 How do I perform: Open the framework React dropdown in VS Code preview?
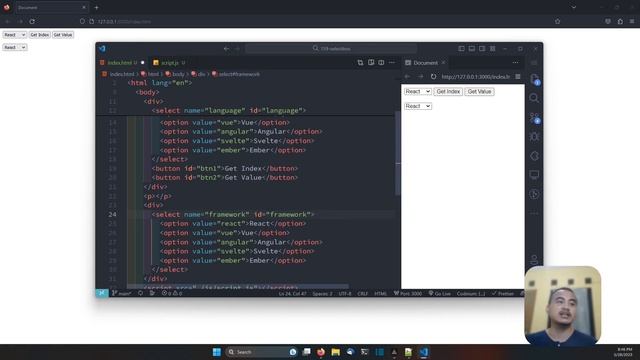tap(418, 106)
